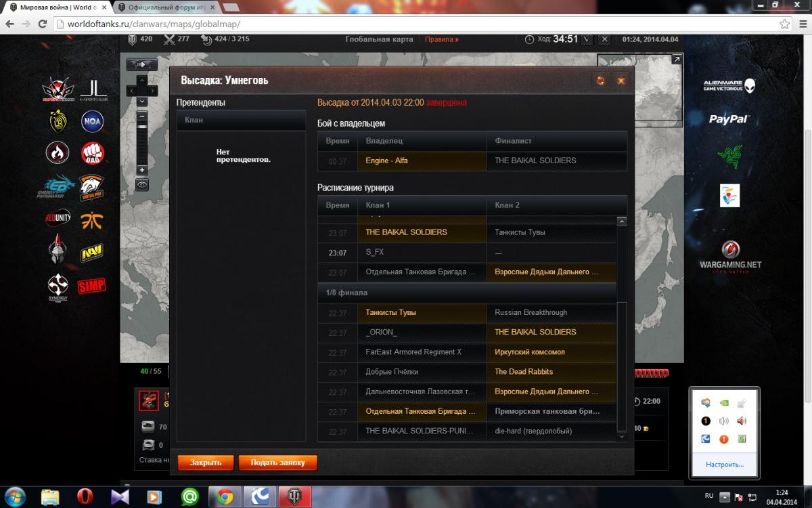Bookmark the page with the star icon
812x508 pixels.
click(784, 24)
